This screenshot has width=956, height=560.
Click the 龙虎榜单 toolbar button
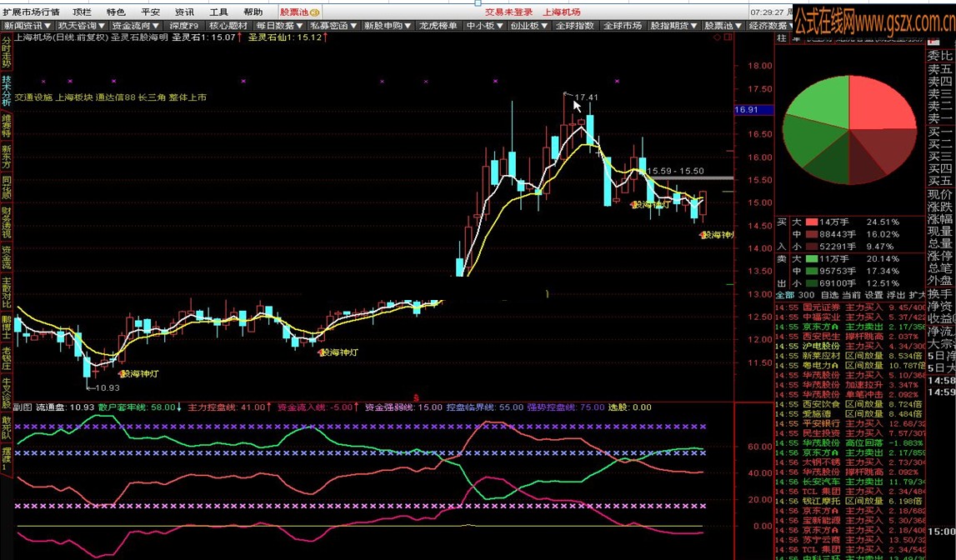click(x=438, y=26)
